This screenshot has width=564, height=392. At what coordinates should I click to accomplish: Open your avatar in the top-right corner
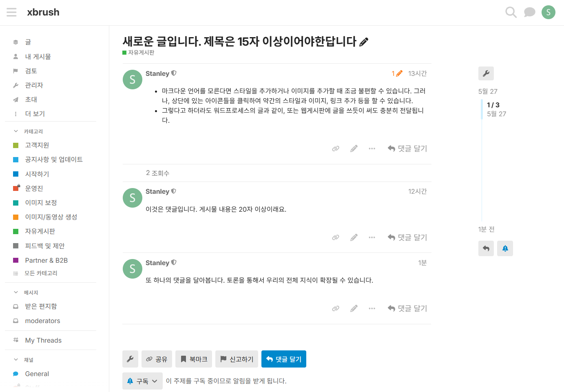[x=549, y=12]
